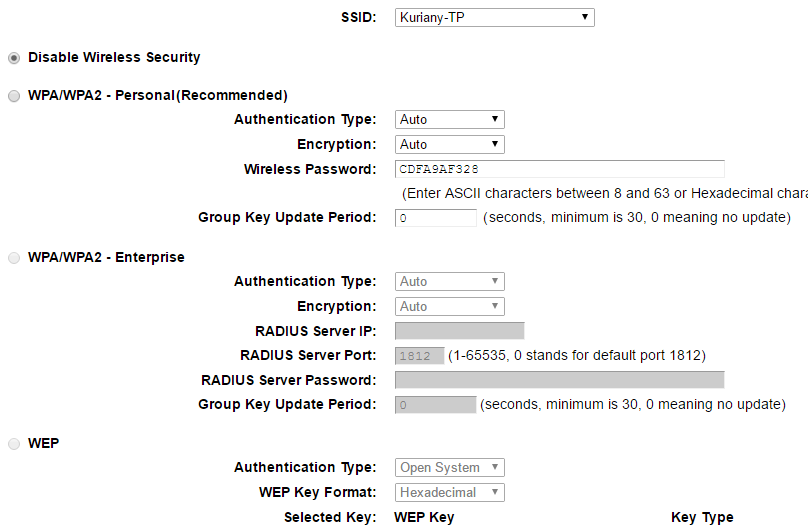Focus the RADIUS Server Password field

[x=559, y=380]
